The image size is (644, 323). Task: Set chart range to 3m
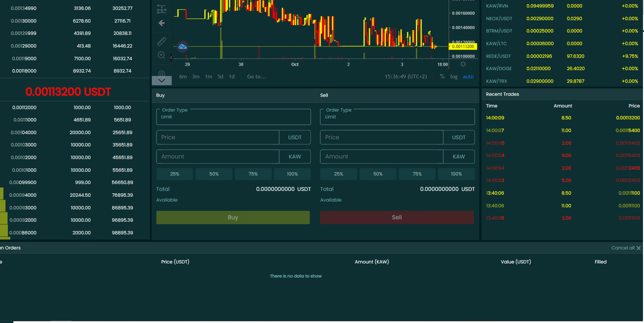[x=196, y=77]
